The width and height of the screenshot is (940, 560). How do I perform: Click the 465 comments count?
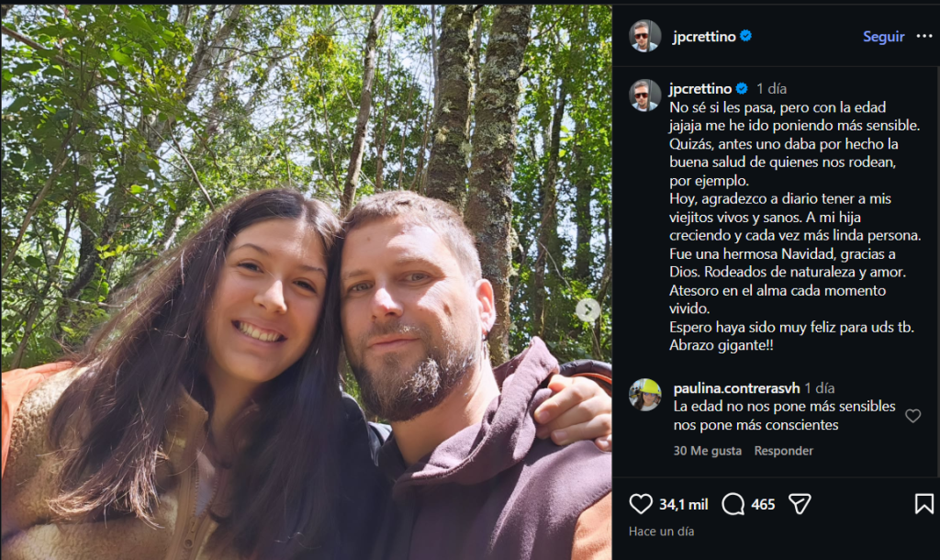tap(763, 504)
